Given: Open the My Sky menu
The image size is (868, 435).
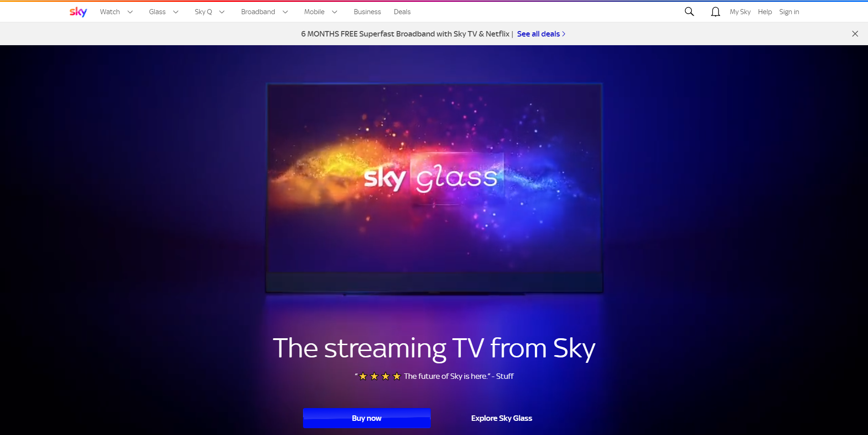Looking at the screenshot, I should 740,12.
